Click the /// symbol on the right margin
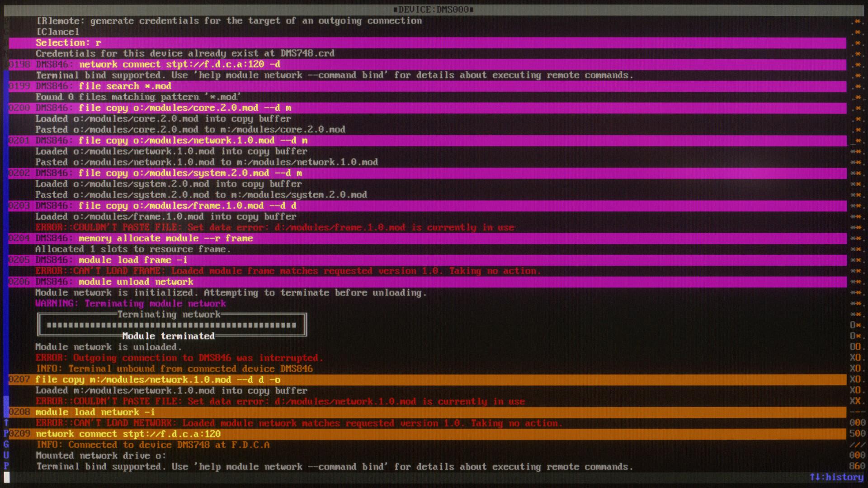This screenshot has height=488, width=868. [858, 445]
